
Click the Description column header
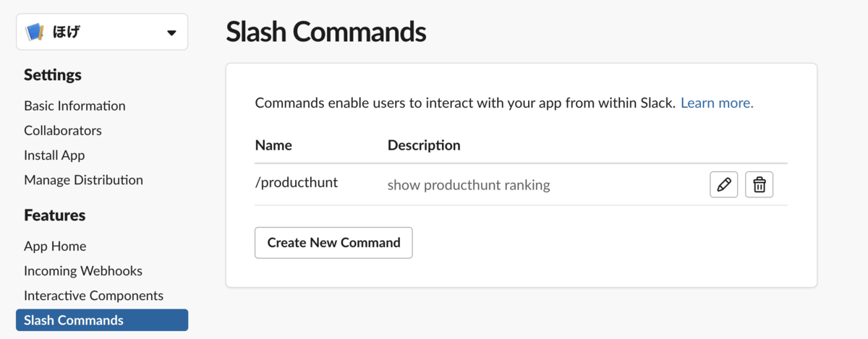[424, 145]
